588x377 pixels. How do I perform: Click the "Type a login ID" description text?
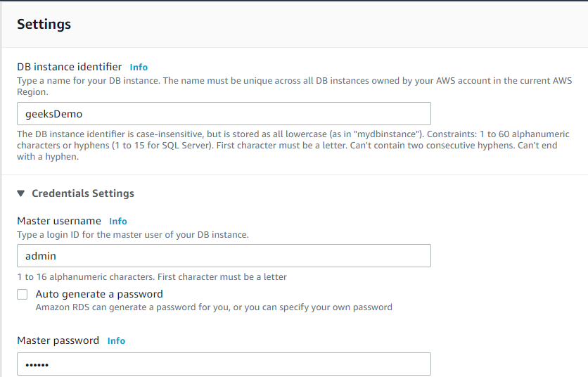(133, 234)
